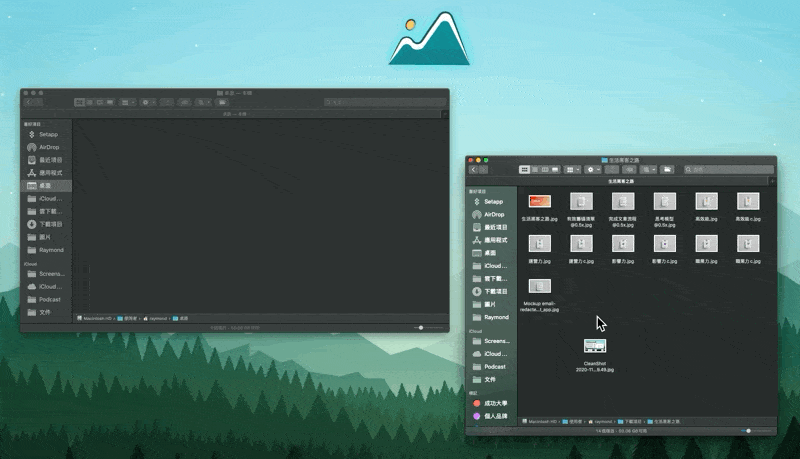Focus search field in 生活黑客之路 window
Image resolution: width=800 pixels, height=459 pixels.
729,170
